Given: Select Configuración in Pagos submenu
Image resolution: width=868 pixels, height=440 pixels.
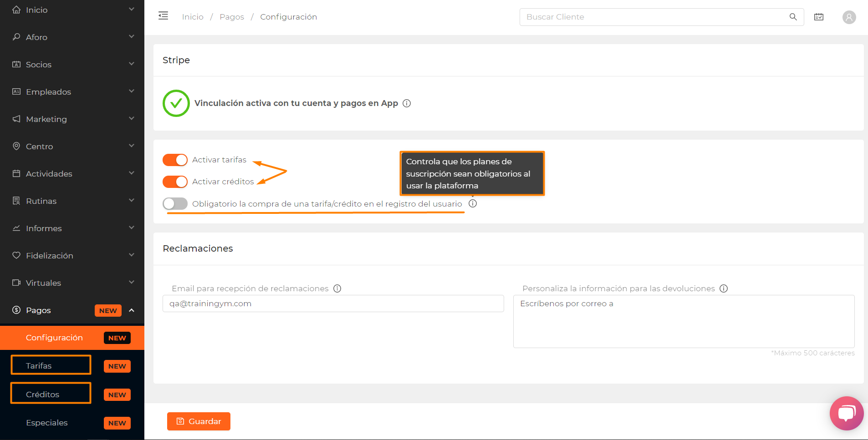Looking at the screenshot, I should [72, 338].
